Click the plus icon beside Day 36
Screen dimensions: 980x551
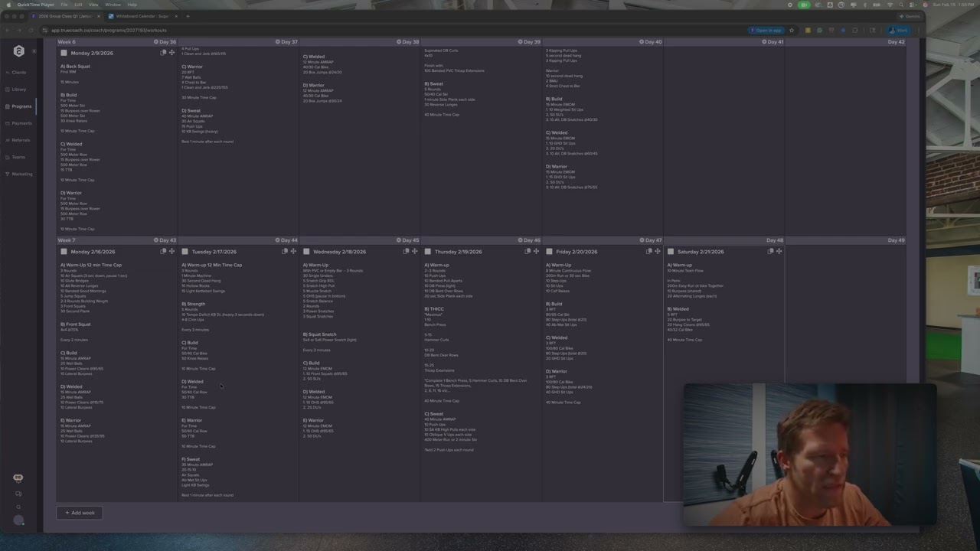[x=156, y=42]
